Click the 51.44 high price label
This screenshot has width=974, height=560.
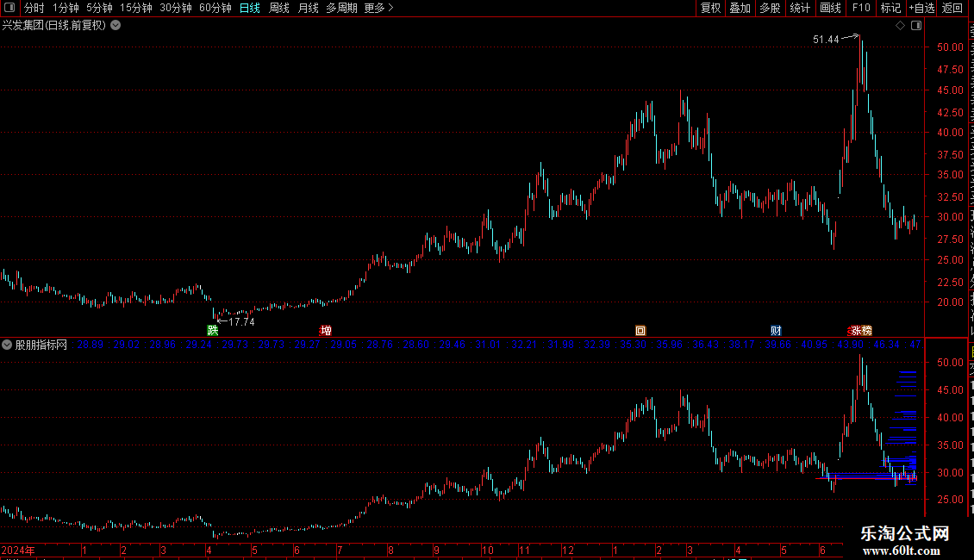[x=826, y=39]
